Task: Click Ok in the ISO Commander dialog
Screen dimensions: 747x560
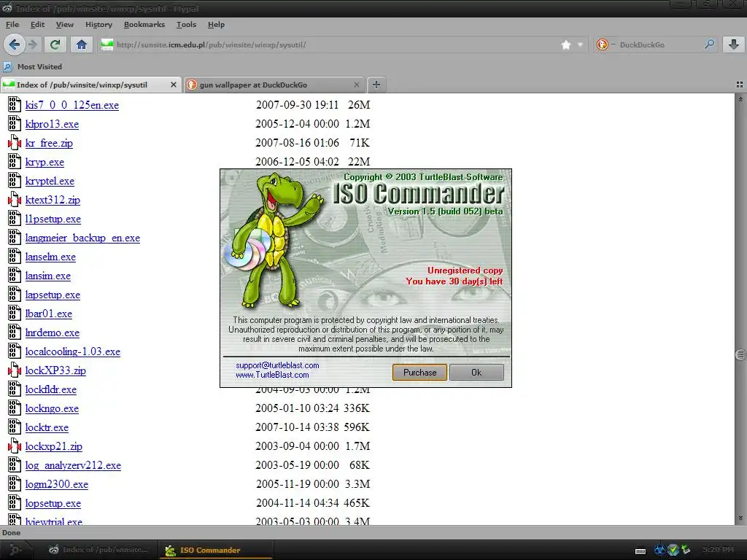Action: pos(476,373)
